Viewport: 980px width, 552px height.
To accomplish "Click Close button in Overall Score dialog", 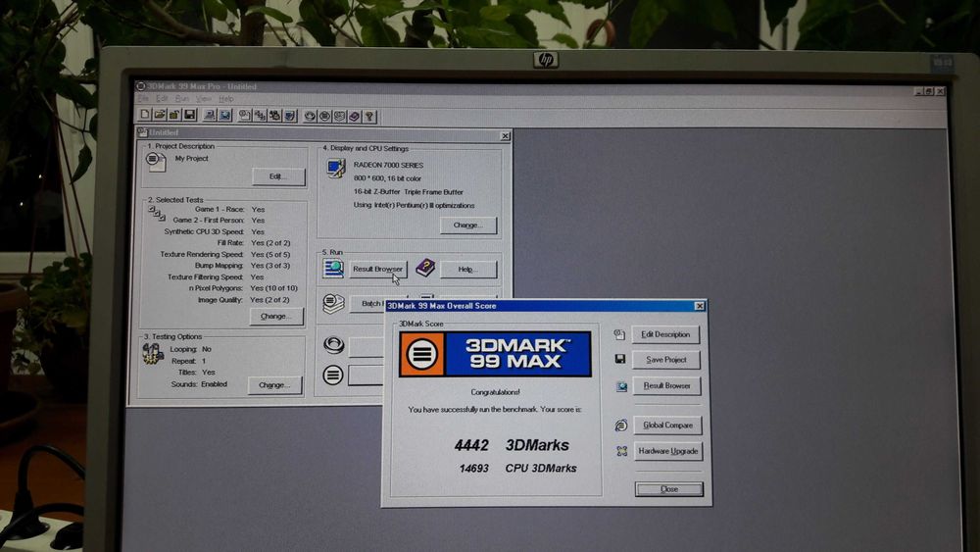I will point(669,489).
